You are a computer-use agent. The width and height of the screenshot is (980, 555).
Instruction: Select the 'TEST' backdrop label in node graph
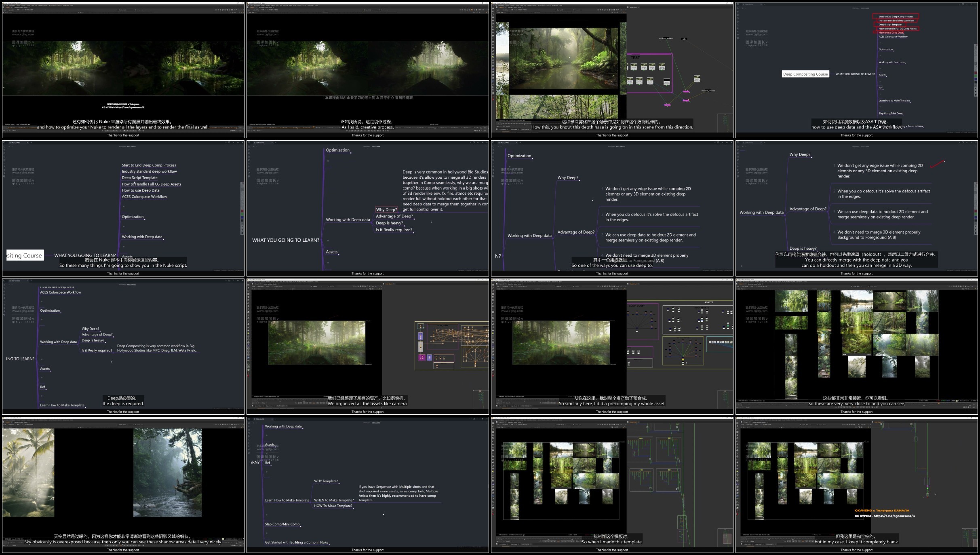pos(635,58)
